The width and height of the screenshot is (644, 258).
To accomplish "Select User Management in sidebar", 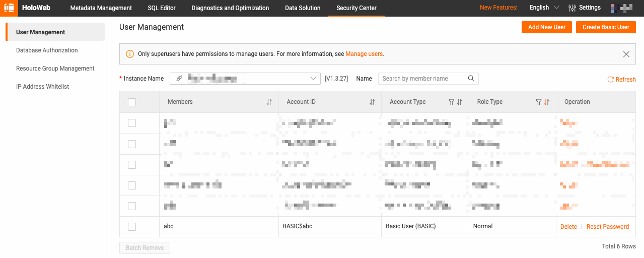I will click(x=55, y=32).
